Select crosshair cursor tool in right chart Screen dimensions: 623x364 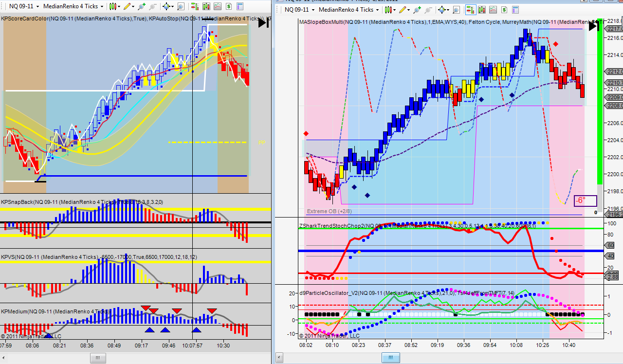442,10
